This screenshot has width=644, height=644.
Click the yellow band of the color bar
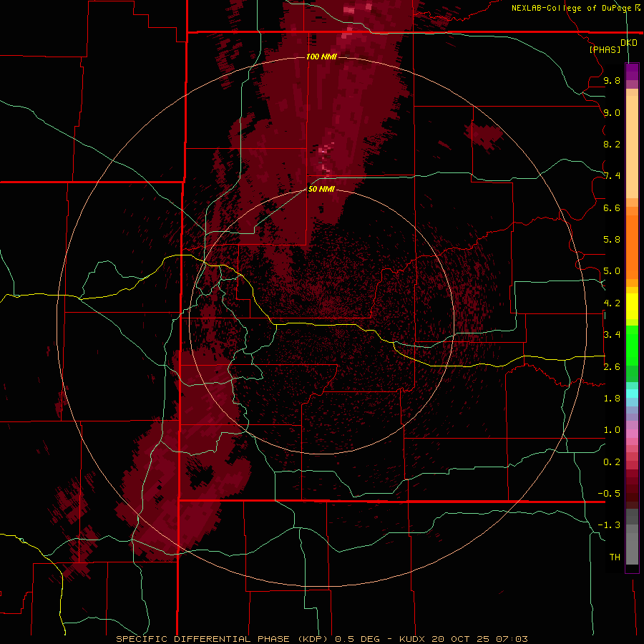pos(632,306)
